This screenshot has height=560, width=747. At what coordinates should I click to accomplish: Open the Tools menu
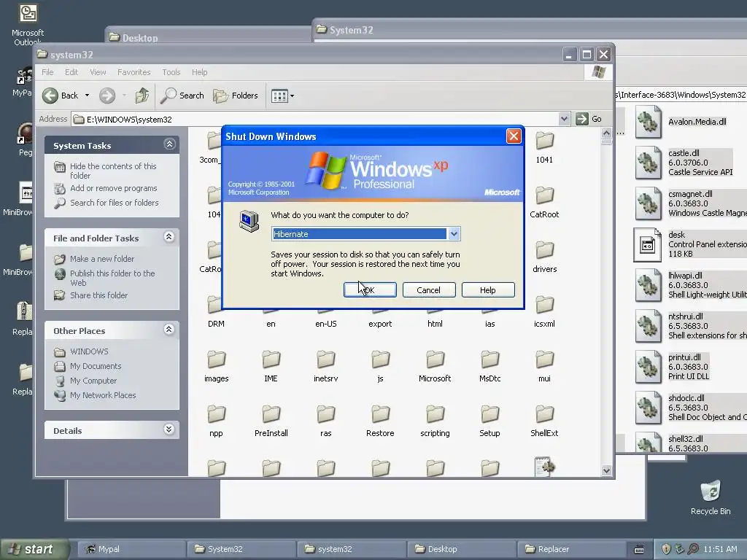171,72
